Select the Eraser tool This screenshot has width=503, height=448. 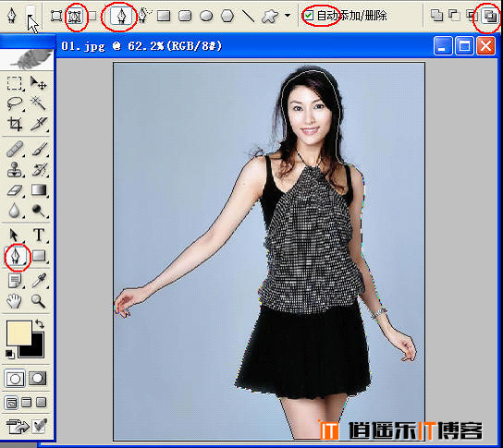15,190
